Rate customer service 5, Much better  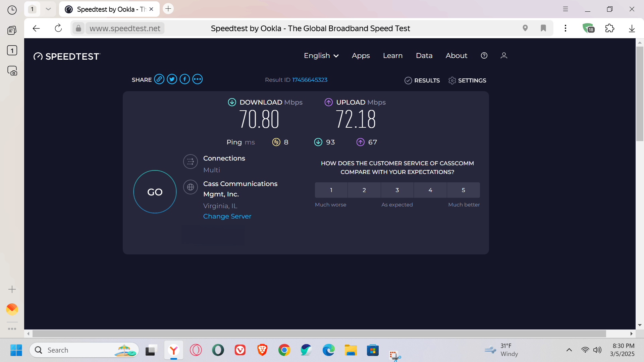click(463, 190)
